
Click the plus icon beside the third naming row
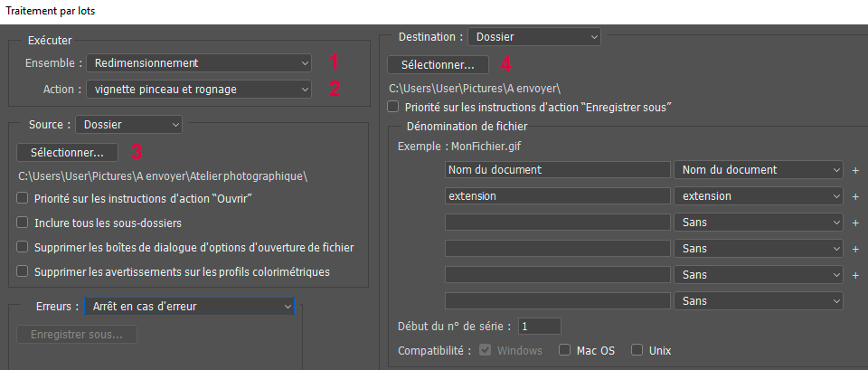855,223
